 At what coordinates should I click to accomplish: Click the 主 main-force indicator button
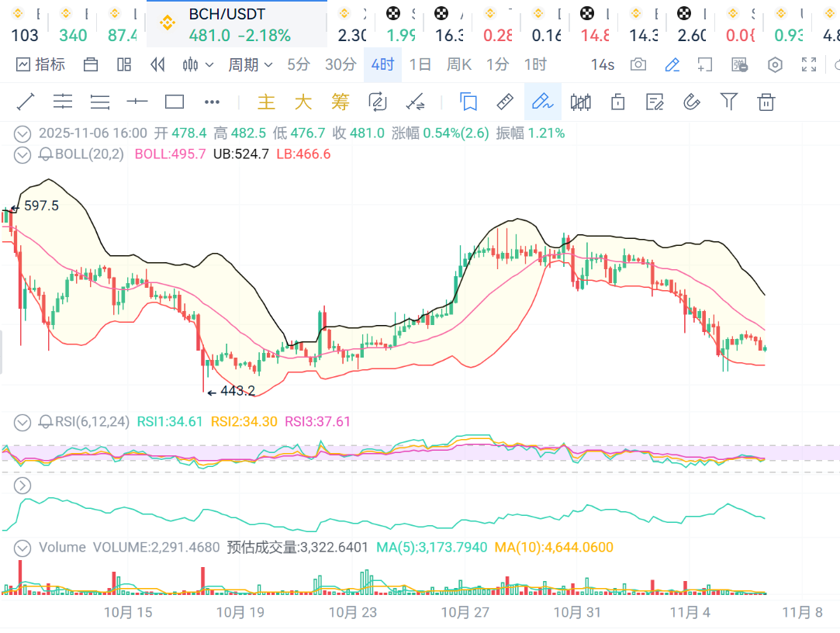(x=266, y=102)
